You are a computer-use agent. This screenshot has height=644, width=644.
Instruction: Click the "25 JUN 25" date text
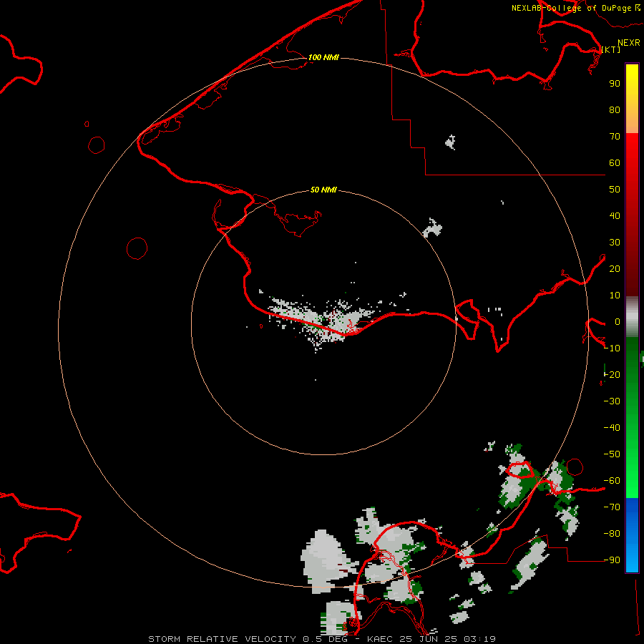[x=431, y=639]
